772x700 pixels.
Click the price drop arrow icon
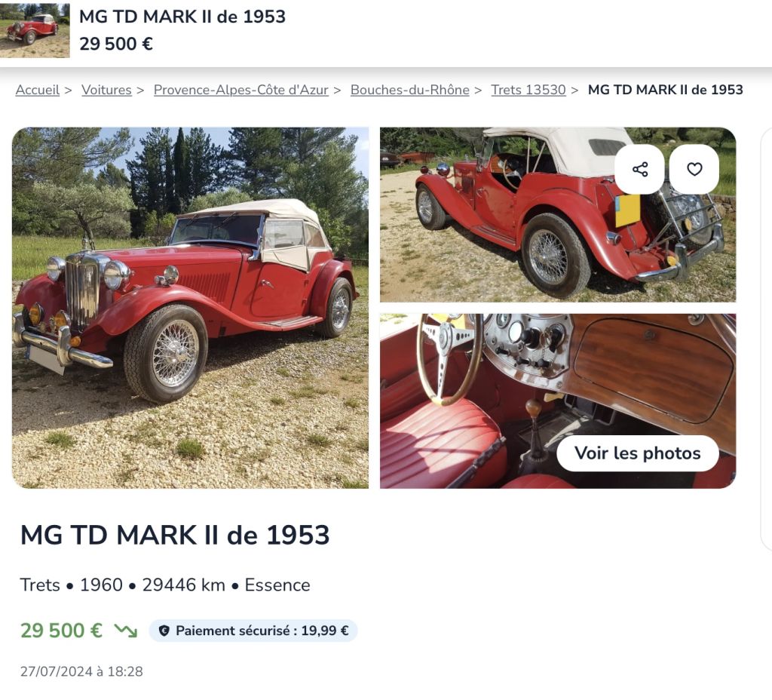click(x=126, y=631)
